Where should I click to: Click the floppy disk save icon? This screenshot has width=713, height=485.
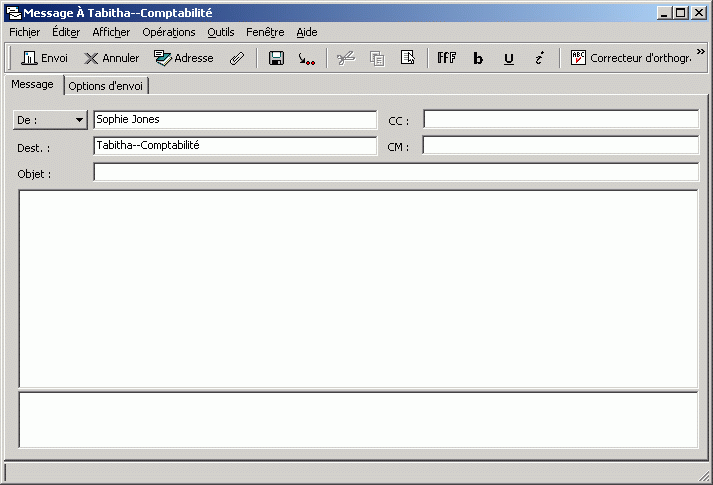click(x=276, y=58)
